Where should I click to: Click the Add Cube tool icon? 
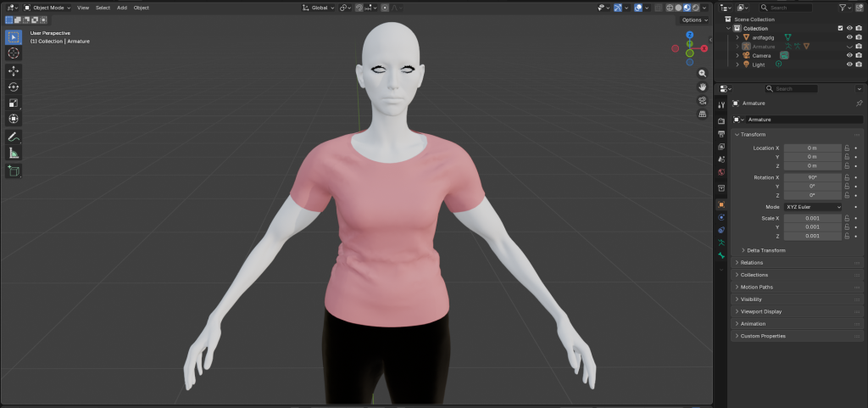14,170
